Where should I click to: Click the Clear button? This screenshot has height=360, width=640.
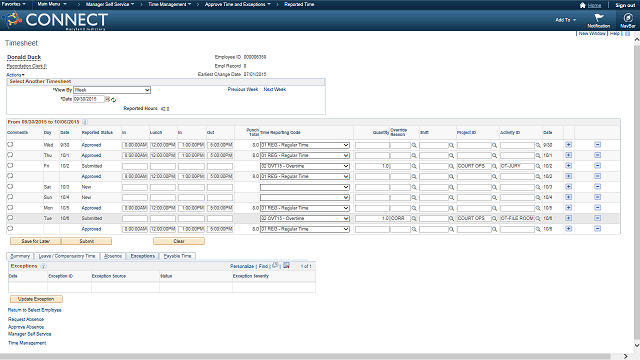[x=179, y=241]
